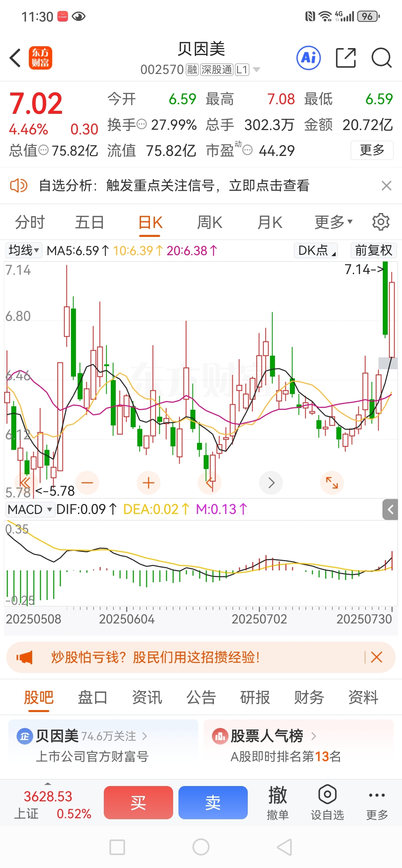The image size is (402, 868).
Task: Select the 日K chart tab
Action: coord(150,222)
